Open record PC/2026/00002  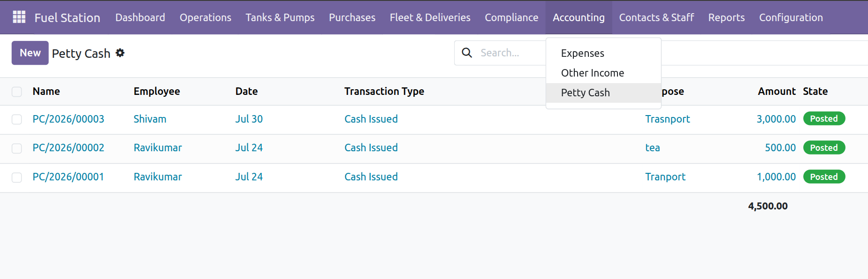[69, 147]
